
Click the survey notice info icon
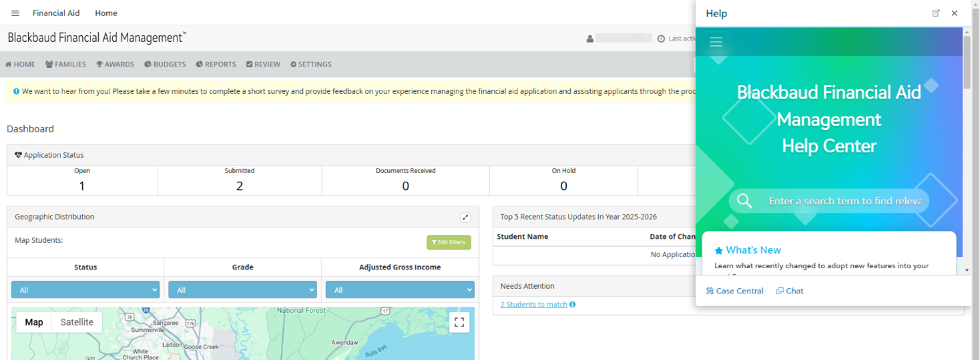pos(16,91)
